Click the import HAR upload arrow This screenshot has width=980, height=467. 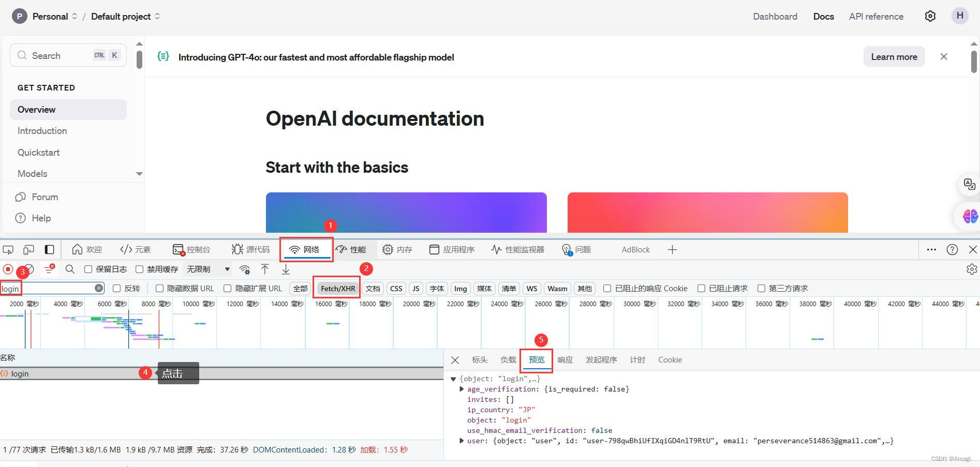[x=265, y=269]
